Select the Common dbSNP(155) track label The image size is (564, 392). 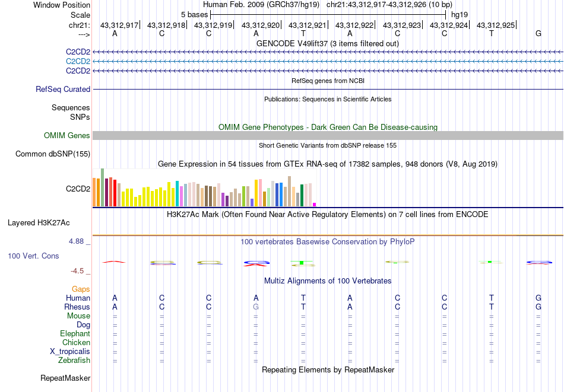tap(53, 154)
